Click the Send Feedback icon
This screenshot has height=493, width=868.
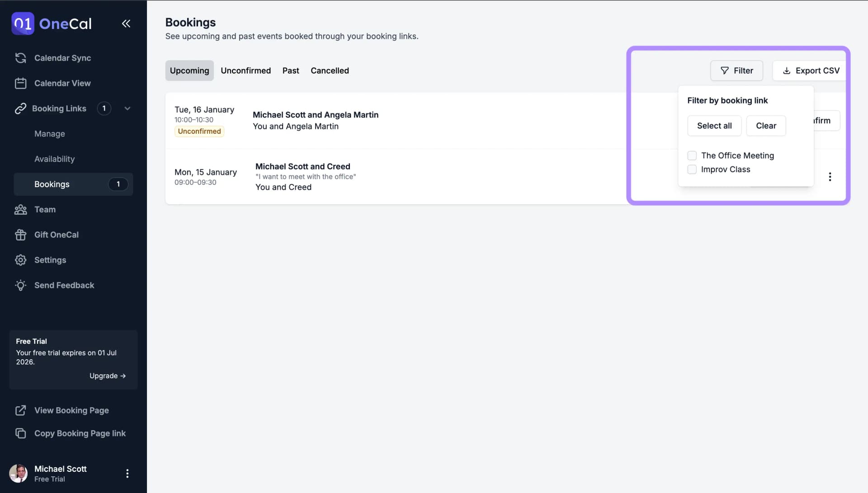click(20, 284)
